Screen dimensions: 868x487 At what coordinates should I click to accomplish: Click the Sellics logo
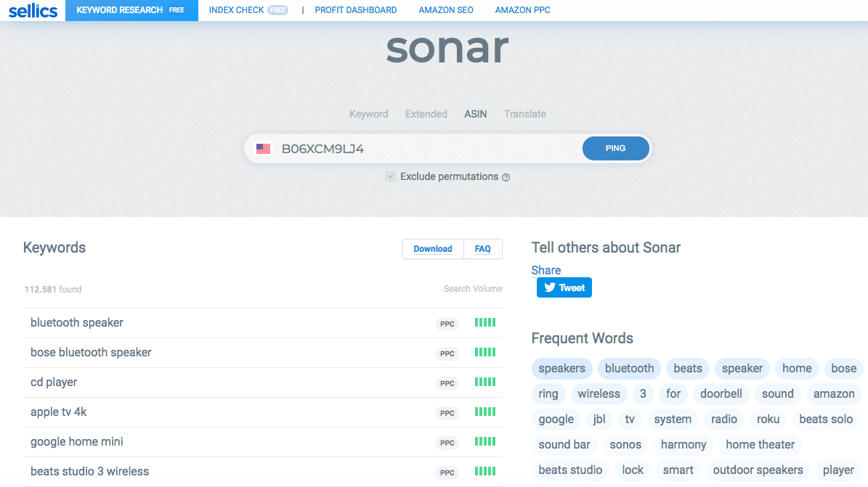click(33, 10)
